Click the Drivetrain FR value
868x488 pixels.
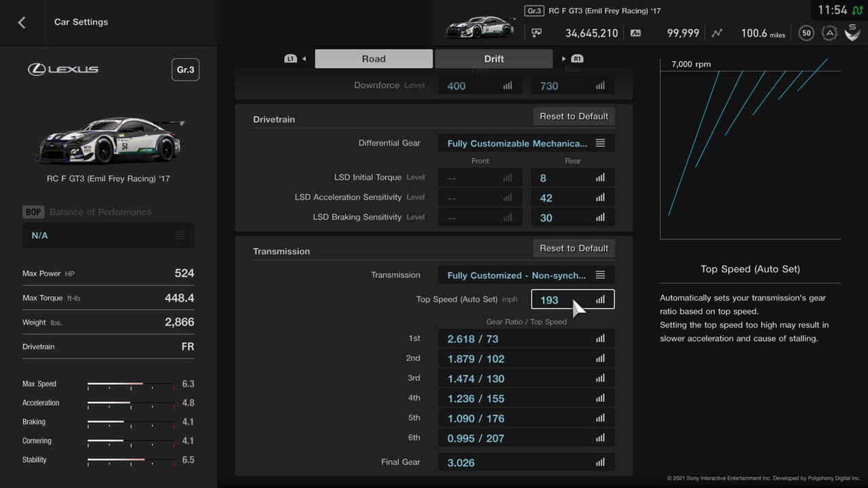coord(188,346)
